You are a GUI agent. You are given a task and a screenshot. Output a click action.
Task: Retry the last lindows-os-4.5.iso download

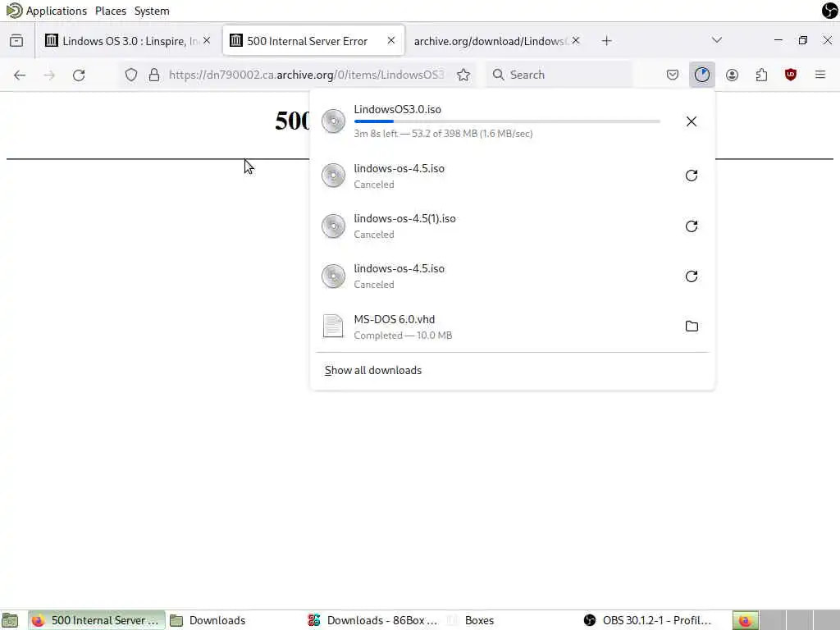[692, 276]
